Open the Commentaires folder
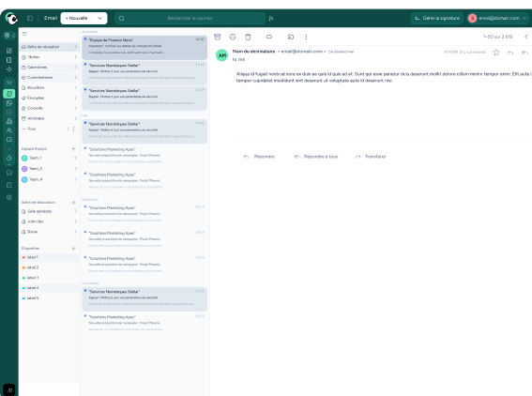Image resolution: width=532 pixels, height=396 pixels. coord(49,77)
